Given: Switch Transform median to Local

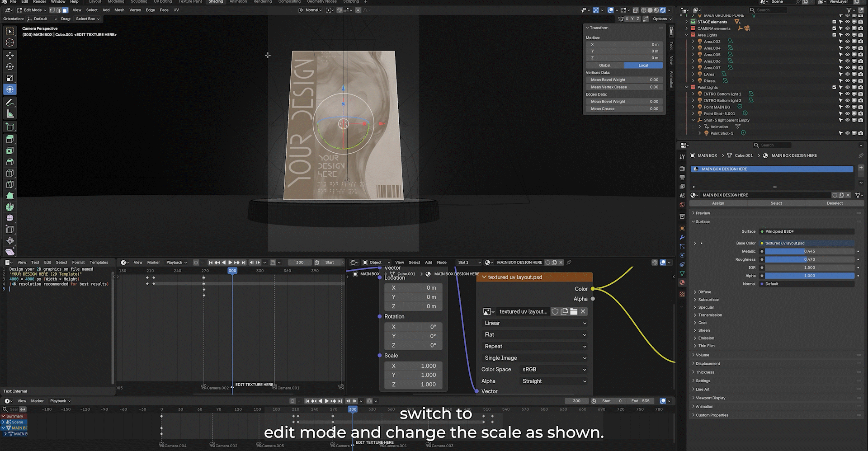Looking at the screenshot, I should pyautogui.click(x=643, y=66).
